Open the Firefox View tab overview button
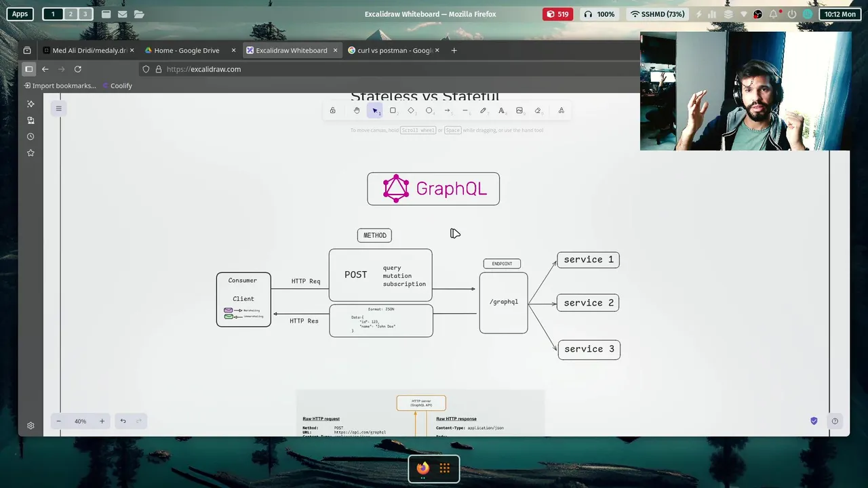868x488 pixels. (x=27, y=50)
